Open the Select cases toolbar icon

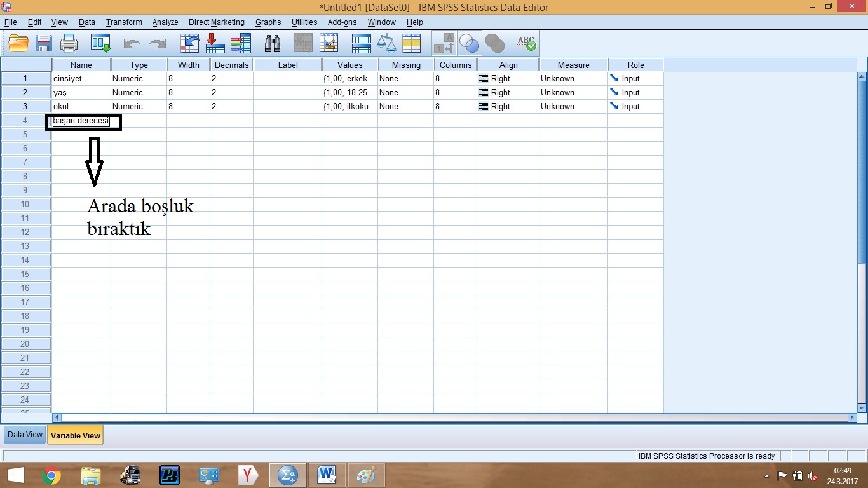tap(411, 43)
